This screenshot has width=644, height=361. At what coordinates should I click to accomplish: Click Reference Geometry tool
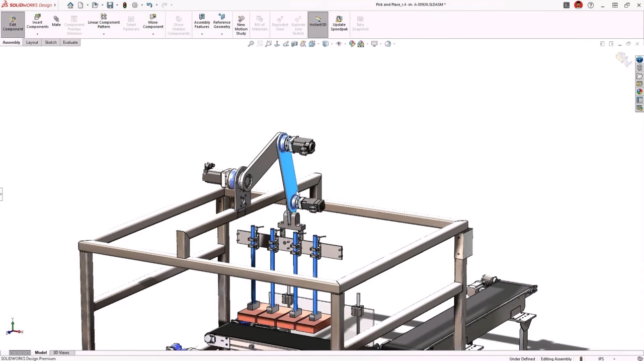222,22
